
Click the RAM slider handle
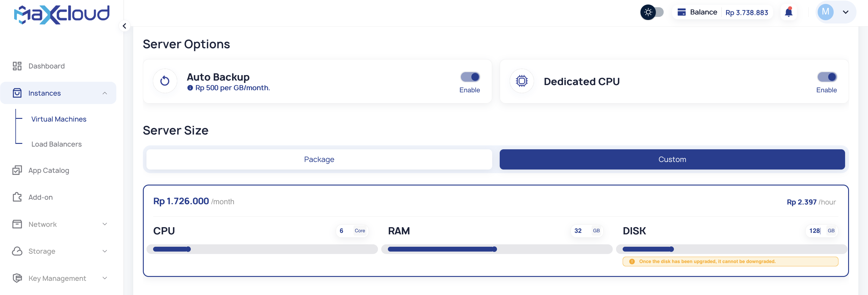coord(494,249)
